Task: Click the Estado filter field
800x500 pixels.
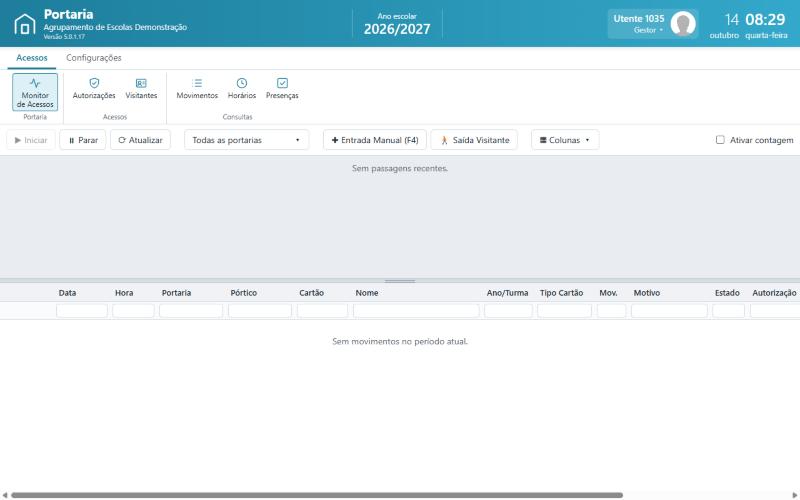Action: 729,310
